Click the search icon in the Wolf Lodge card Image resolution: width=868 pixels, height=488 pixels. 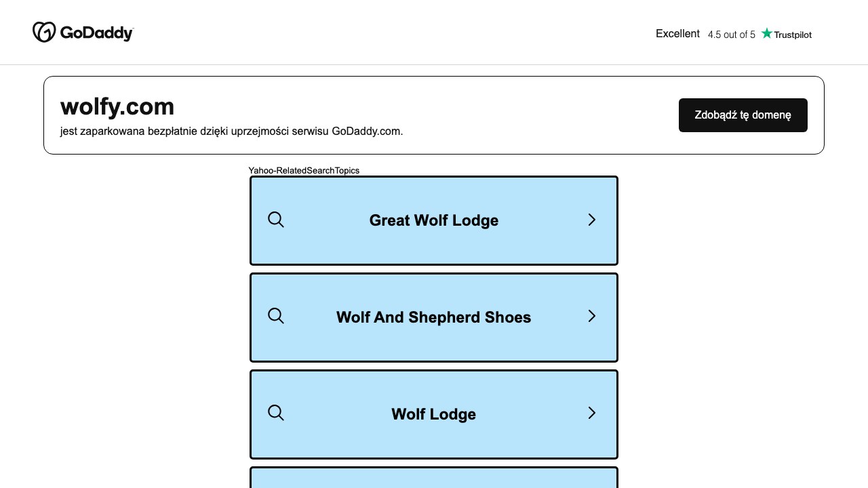coord(276,413)
